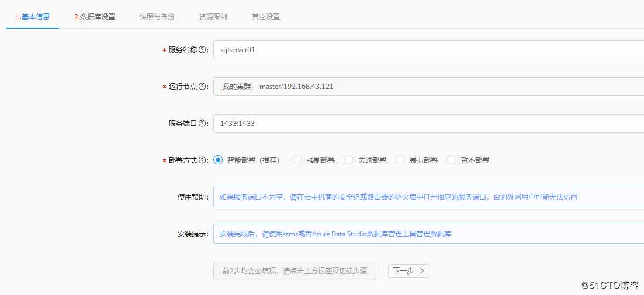Image resolution: width=644 pixels, height=295 pixels.
Task: Click the 使用帮助 text about opening firewall ports
Action: (x=399, y=197)
